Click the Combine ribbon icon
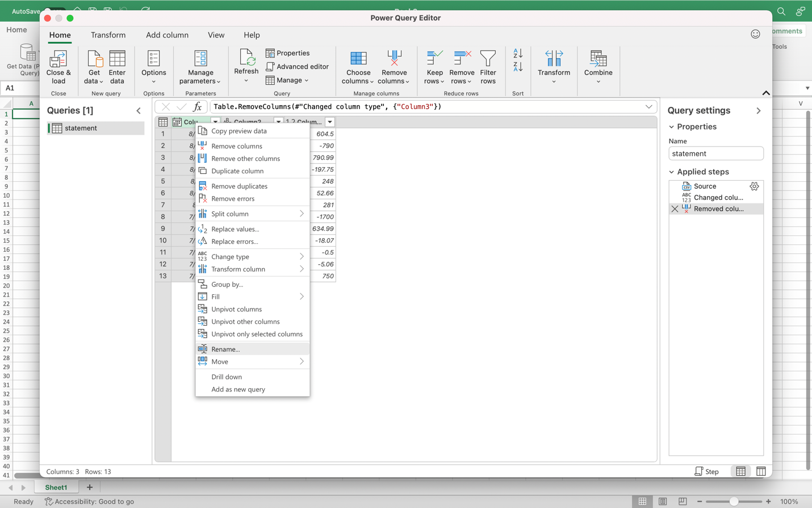The height and width of the screenshot is (508, 812). pos(598,59)
